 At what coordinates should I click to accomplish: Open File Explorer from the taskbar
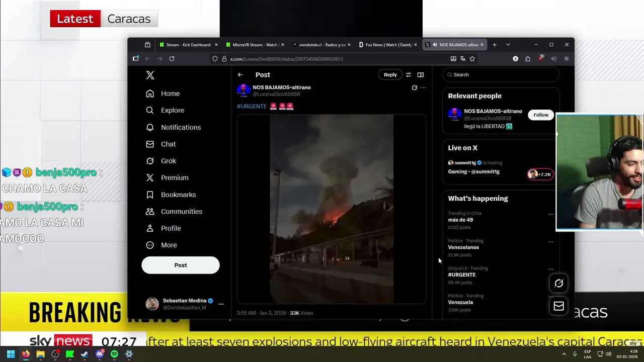pyautogui.click(x=40, y=354)
